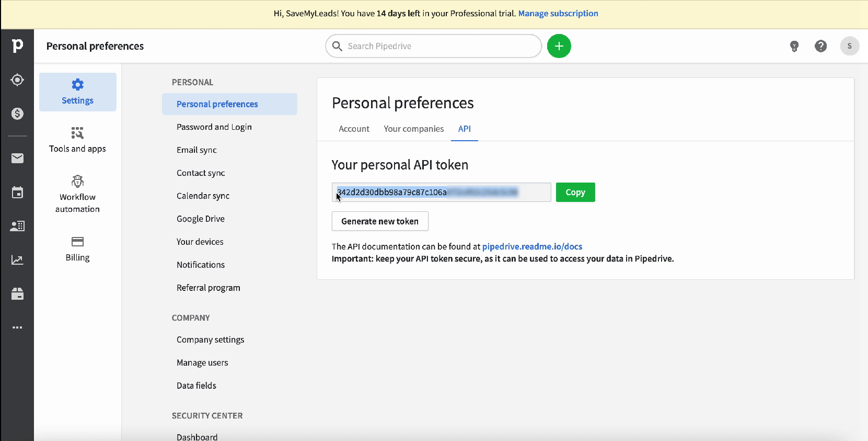The width and height of the screenshot is (868, 441).
Task: Open Notifications settings
Action: click(x=201, y=265)
